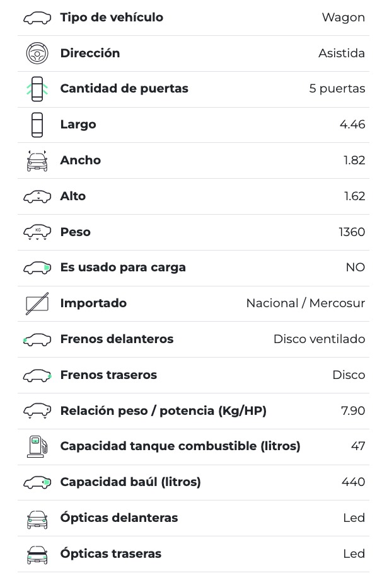This screenshot has height=588, width=382.
Task: Click the Nacional / Mercosur value
Action: pos(305,303)
